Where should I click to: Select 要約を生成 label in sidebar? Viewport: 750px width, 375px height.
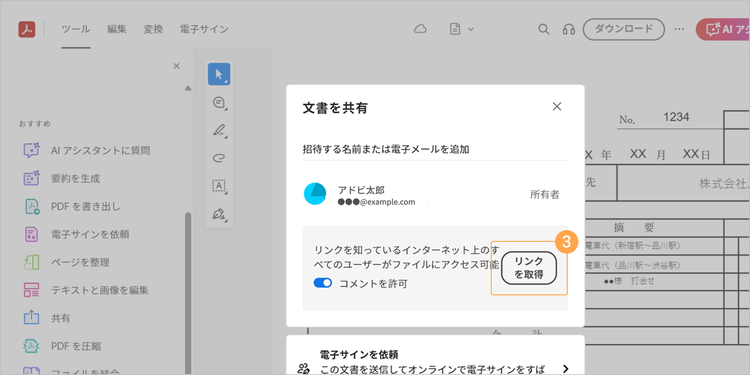pos(76,179)
